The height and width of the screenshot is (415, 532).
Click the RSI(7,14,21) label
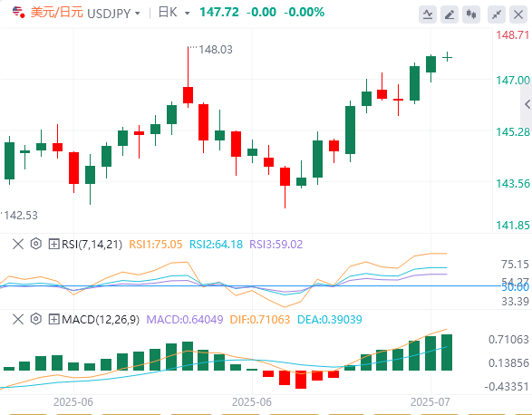point(92,245)
